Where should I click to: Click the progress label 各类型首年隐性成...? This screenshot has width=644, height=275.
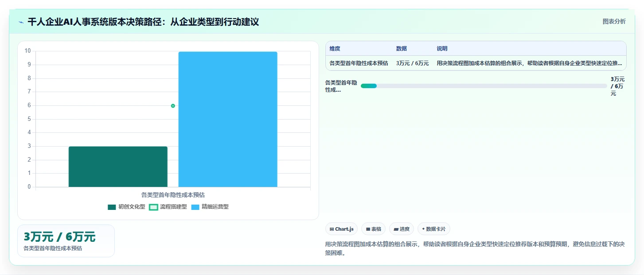coord(341,86)
